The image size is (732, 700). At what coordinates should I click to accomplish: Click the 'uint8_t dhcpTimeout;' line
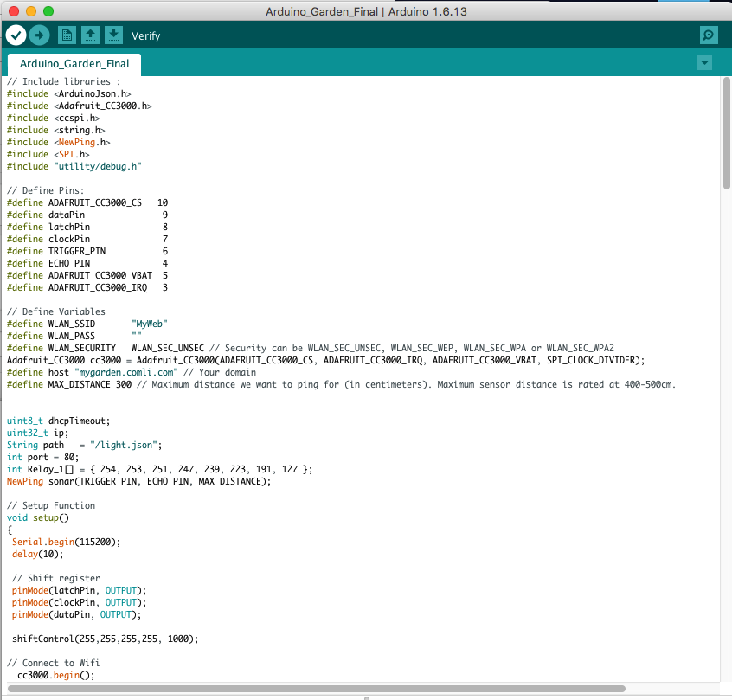click(x=58, y=421)
